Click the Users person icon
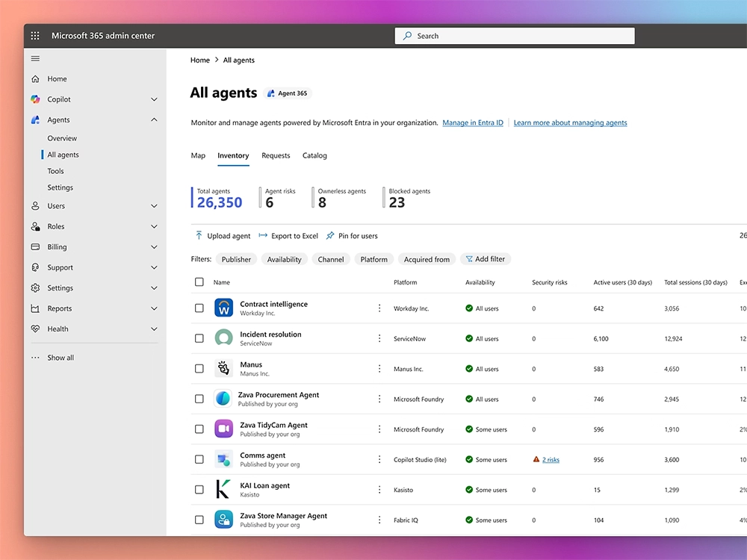 (35, 206)
